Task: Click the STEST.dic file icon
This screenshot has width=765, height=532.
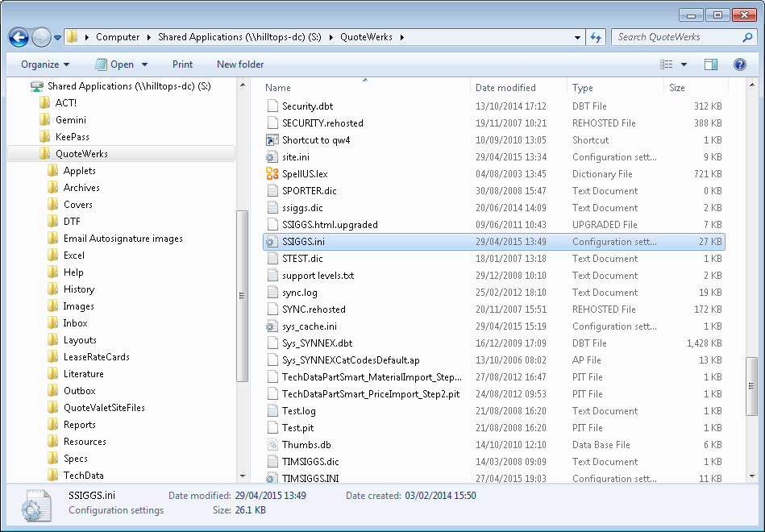Action: pos(272,259)
